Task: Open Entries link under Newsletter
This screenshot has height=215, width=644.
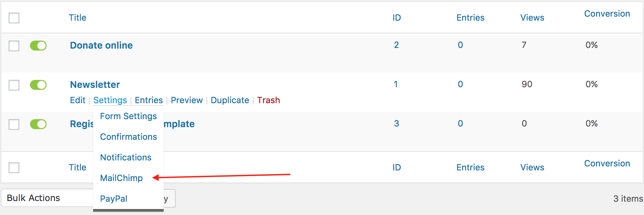Action: click(x=149, y=100)
